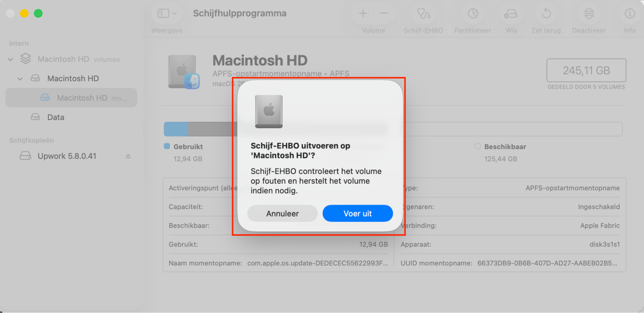Image resolution: width=644 pixels, height=313 pixels.
Task: Run Schijf-EHBO from the toolbar stethoscope
Action: [x=423, y=14]
